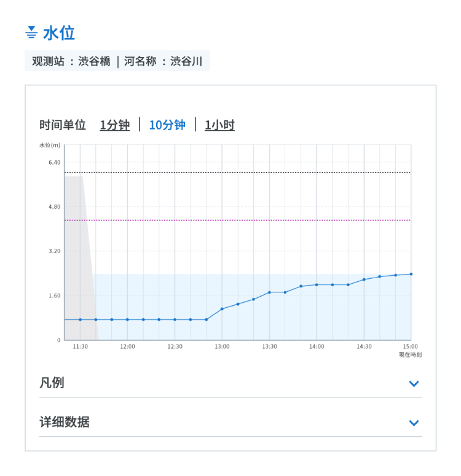Screen dimensions: 461x476
Task: Click the 13:00 data point on chart
Action: (x=222, y=309)
